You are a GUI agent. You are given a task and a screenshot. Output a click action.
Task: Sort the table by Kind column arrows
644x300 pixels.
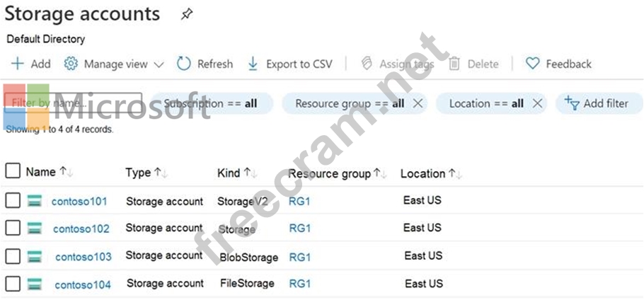click(250, 173)
